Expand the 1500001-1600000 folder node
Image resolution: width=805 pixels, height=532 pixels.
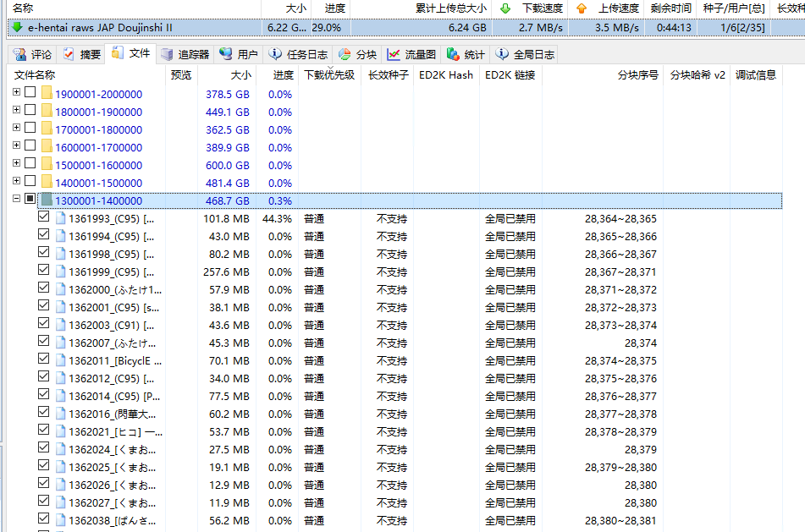click(x=17, y=164)
